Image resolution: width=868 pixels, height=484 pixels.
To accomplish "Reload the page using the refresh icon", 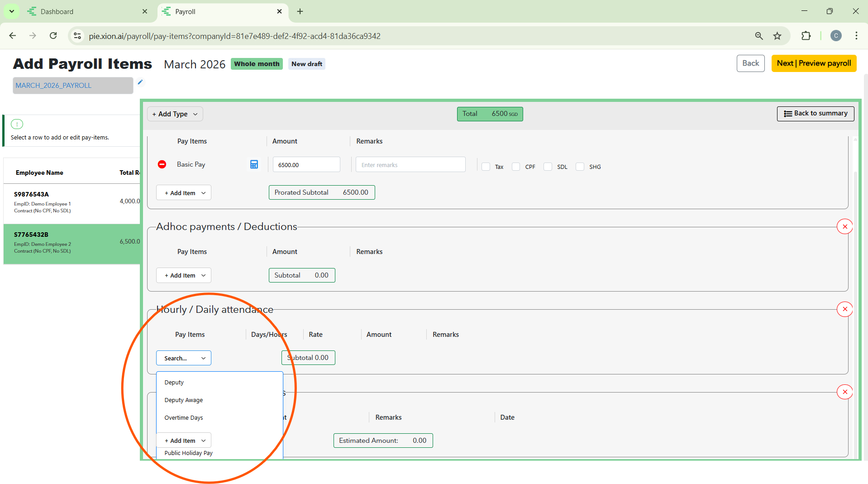I will pos(53,36).
